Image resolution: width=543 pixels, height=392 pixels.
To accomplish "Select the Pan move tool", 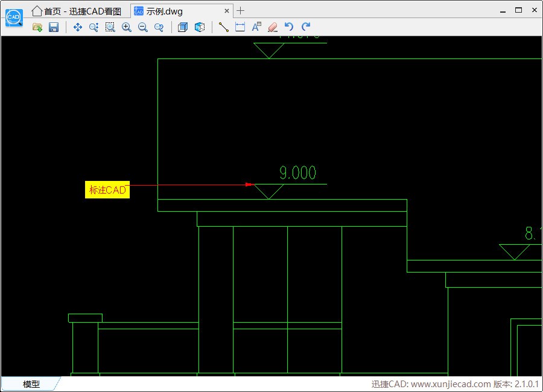I will 77,27.
